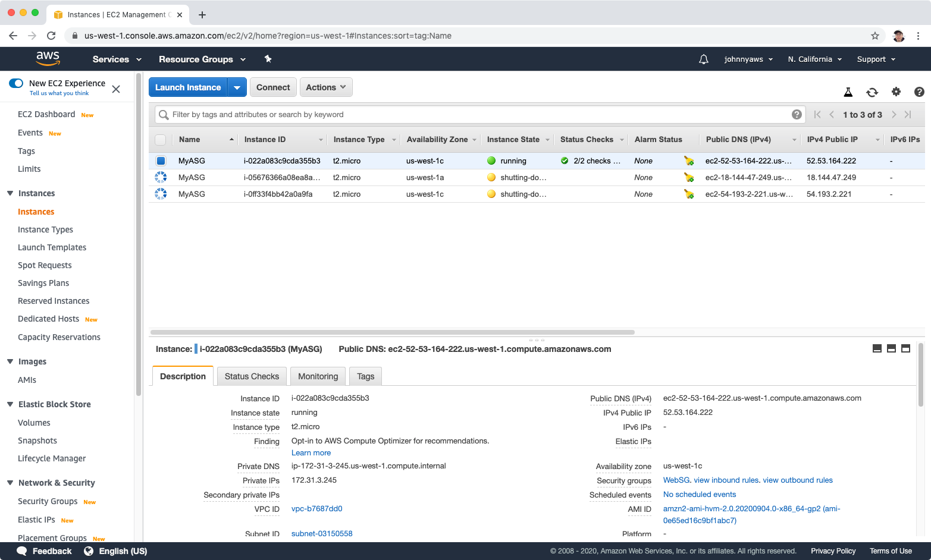This screenshot has width=931, height=560.
Task: Change language from English (US)
Action: click(116, 551)
